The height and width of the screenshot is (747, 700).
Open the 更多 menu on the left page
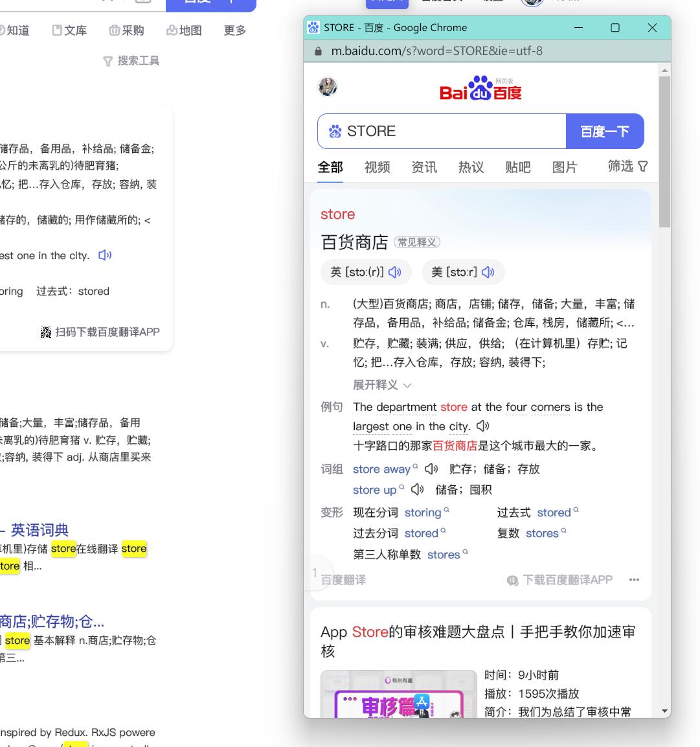pyautogui.click(x=234, y=30)
